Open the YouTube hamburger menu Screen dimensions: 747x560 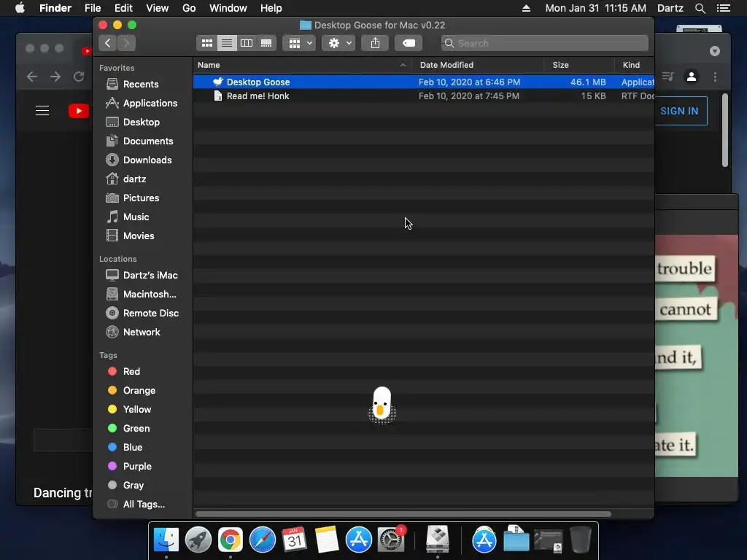click(42, 111)
